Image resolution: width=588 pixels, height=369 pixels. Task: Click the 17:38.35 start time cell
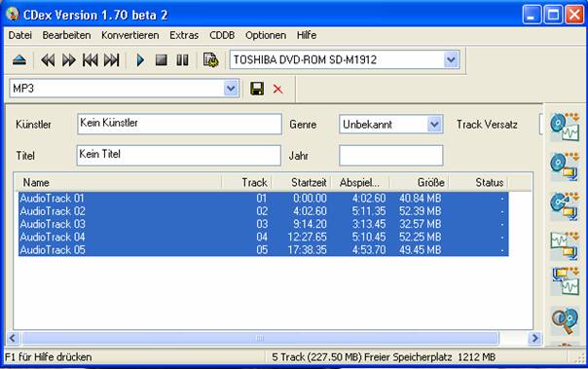point(308,250)
